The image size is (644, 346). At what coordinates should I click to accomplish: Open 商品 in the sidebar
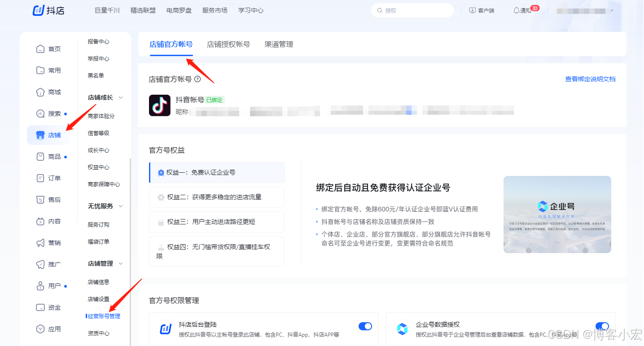[48, 157]
